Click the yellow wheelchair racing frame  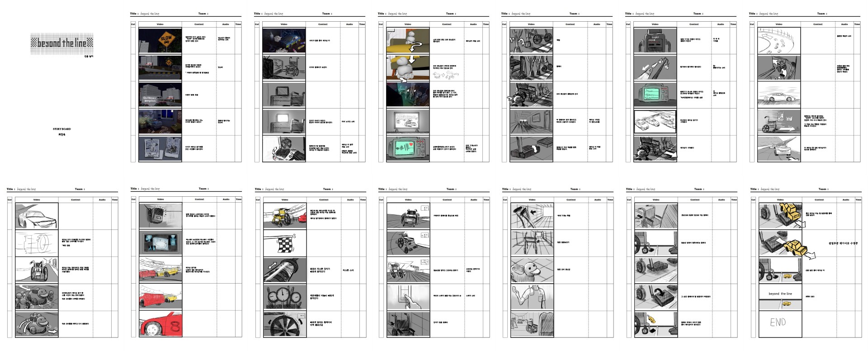(284, 216)
